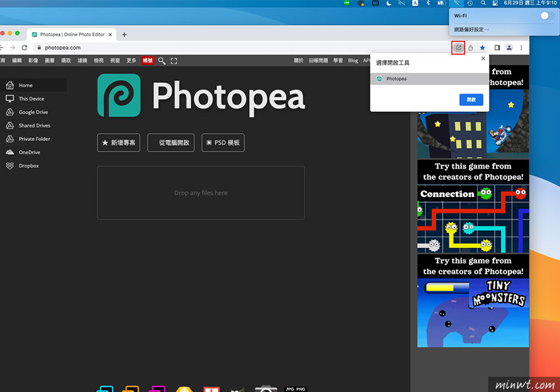Viewport: 560px width, 392px height.
Task: Toggle Photopea fullscreen icon
Action: 174,61
